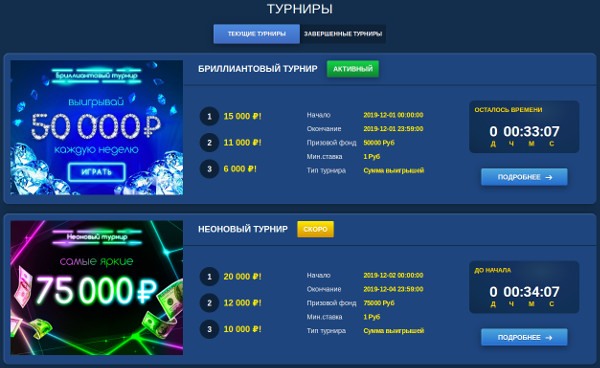
Task: Click place 2 badge beside 11 000 ₽
Action: point(209,143)
